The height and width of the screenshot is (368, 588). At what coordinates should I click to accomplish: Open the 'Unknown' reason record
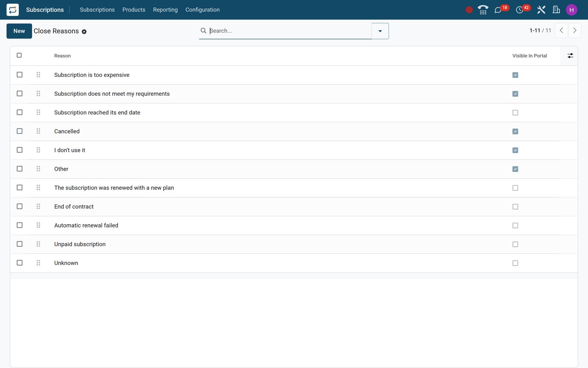[x=66, y=263]
